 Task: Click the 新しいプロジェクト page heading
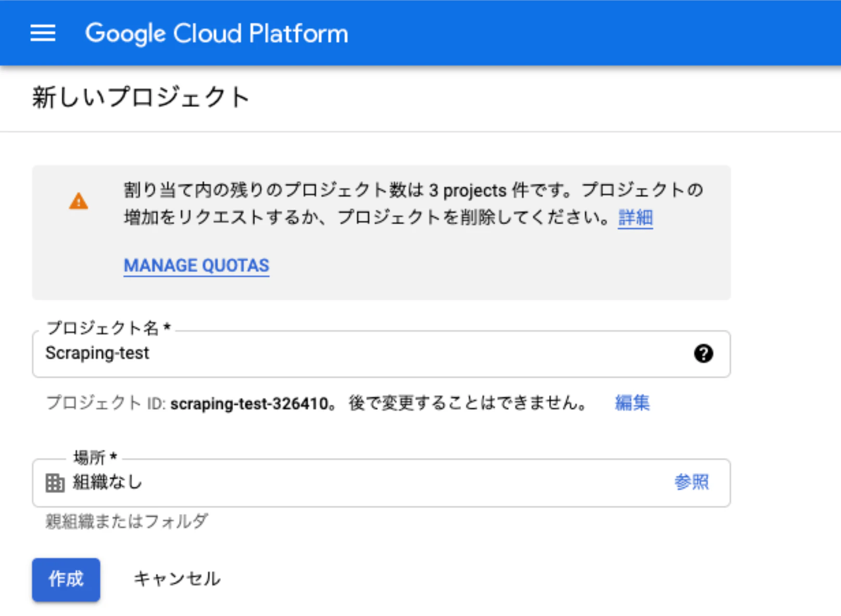(141, 98)
